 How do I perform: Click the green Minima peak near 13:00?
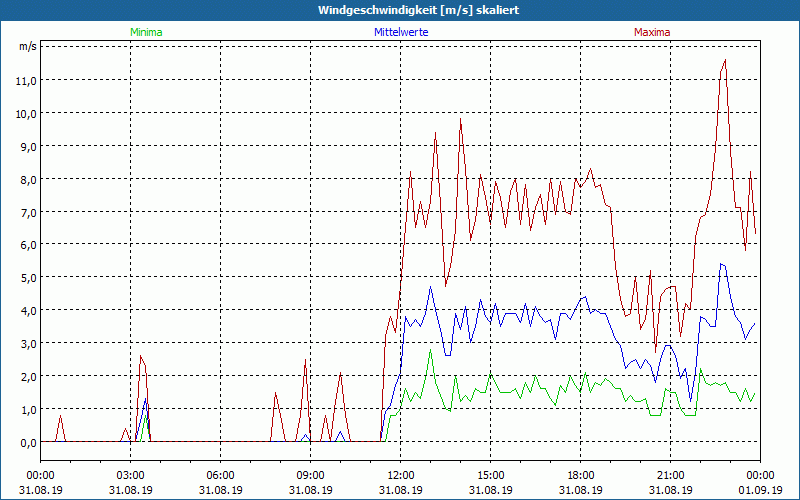[x=431, y=351]
